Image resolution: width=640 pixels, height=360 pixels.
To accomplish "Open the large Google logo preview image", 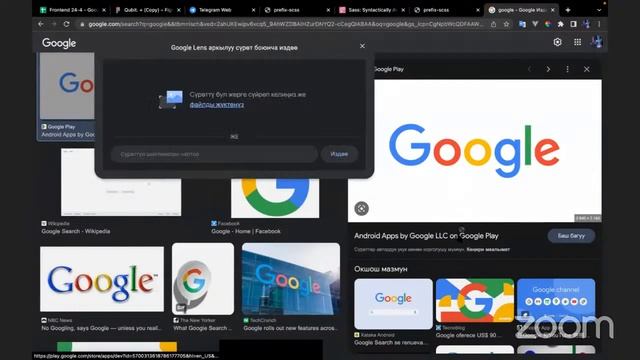I will tap(475, 151).
